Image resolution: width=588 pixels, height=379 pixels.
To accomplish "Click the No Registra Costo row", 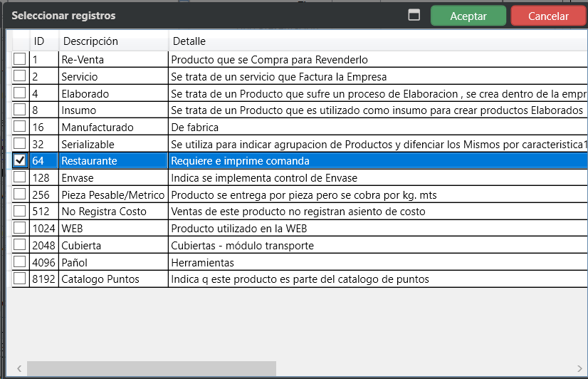I will click(x=113, y=212).
